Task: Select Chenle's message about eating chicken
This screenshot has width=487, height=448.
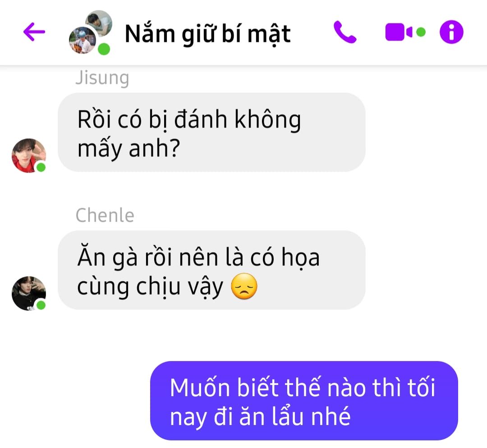Action: tap(211, 270)
